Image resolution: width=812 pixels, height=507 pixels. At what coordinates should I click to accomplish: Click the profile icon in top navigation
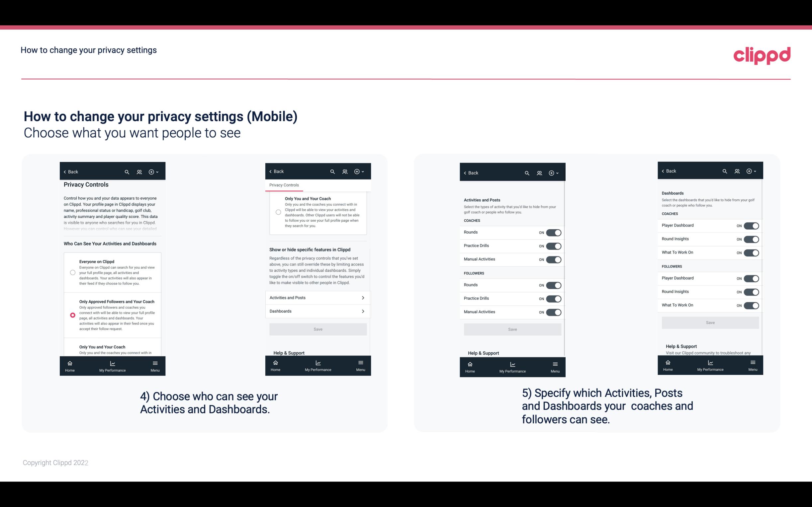pyautogui.click(x=140, y=172)
